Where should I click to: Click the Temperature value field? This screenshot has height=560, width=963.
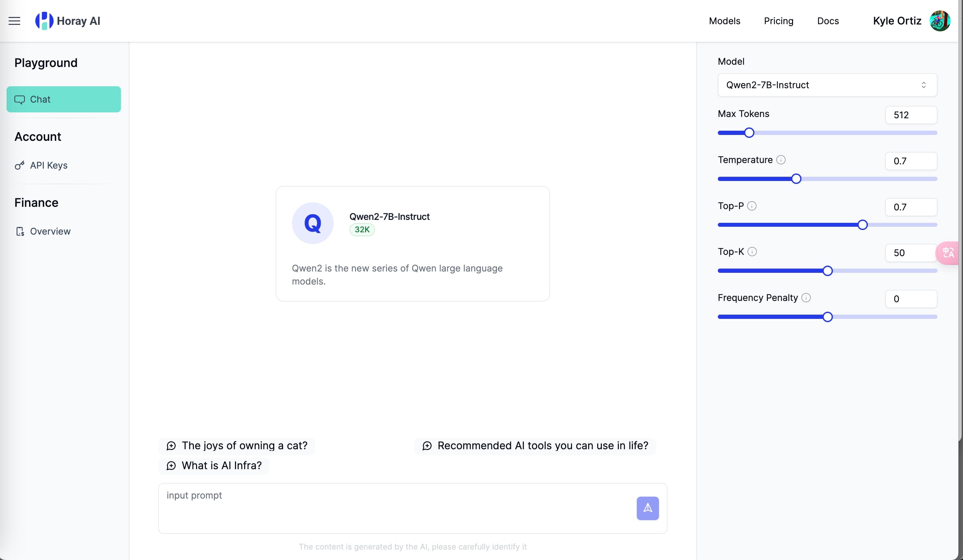[x=911, y=161]
